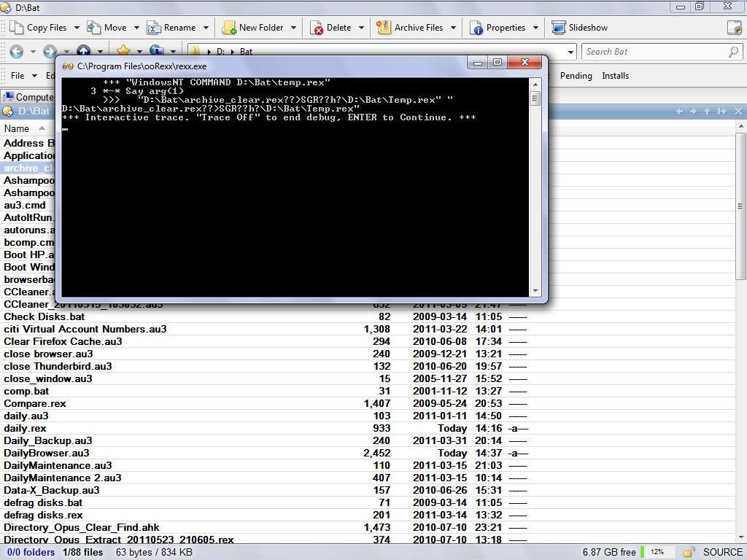Open the Pending menu

[576, 76]
